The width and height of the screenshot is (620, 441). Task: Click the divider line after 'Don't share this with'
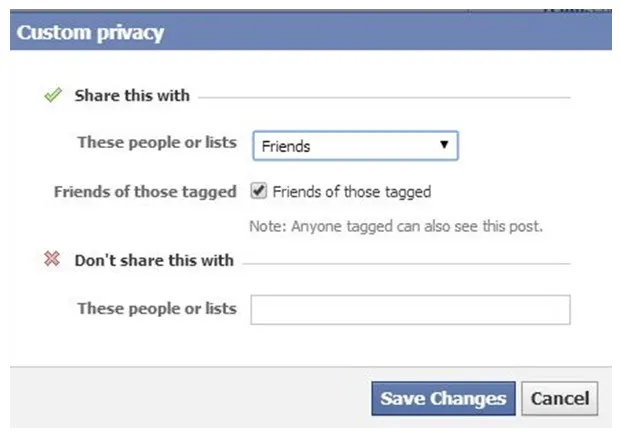click(405, 262)
